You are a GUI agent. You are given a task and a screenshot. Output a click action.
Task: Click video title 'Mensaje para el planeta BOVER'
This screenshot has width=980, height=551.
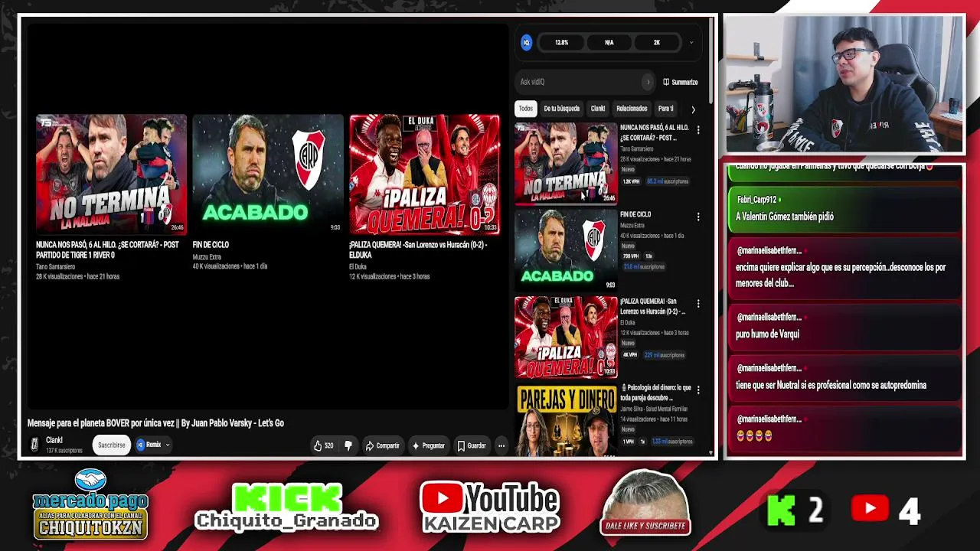coord(156,423)
